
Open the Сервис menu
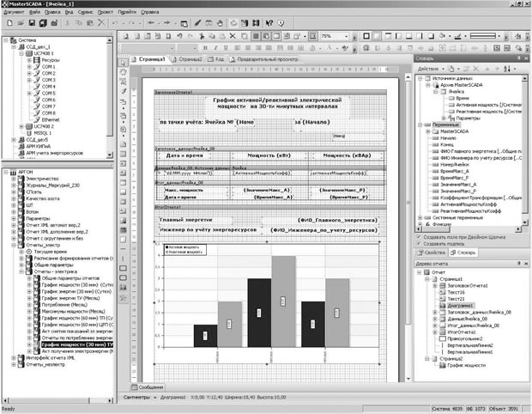85,12
